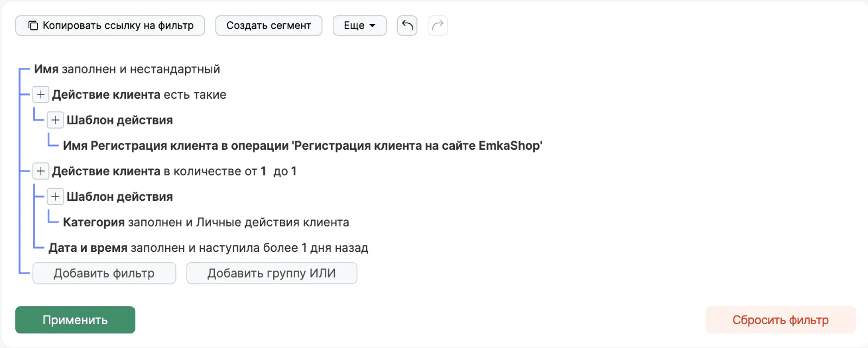Click the 'Сбросить фильтр' link
Image resolution: width=868 pixels, height=348 pixels.
(781, 320)
